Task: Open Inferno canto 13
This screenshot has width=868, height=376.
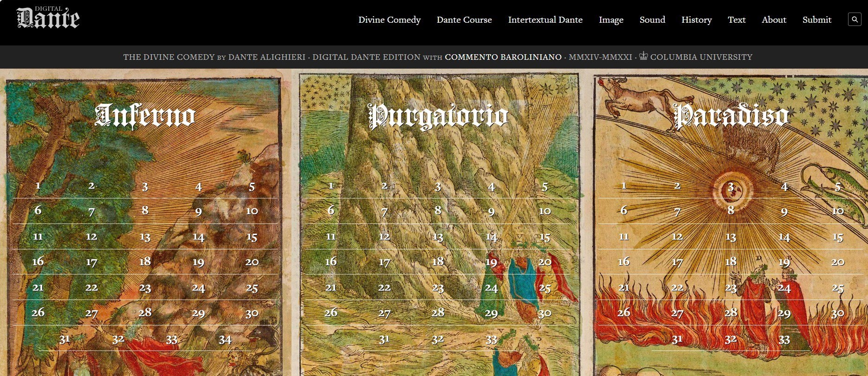Action: (x=145, y=237)
